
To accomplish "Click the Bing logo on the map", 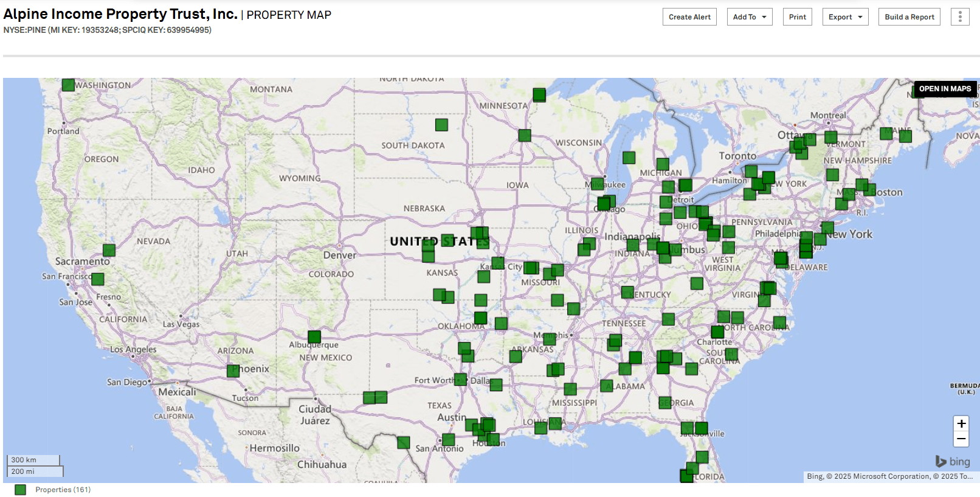I will pyautogui.click(x=953, y=462).
